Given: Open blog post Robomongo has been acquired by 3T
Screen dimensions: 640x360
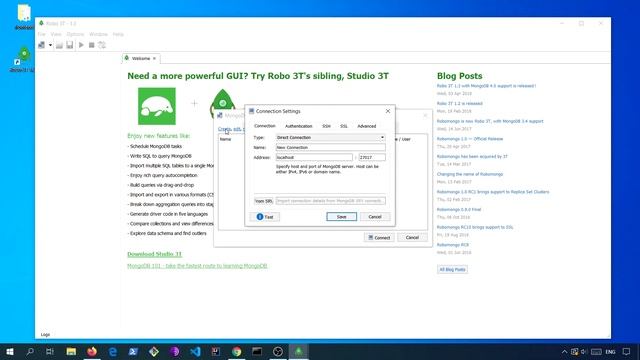Looking at the screenshot, I should [x=472, y=156].
